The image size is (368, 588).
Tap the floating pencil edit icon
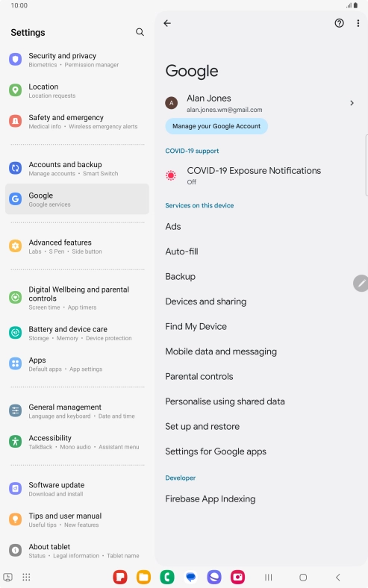(361, 284)
